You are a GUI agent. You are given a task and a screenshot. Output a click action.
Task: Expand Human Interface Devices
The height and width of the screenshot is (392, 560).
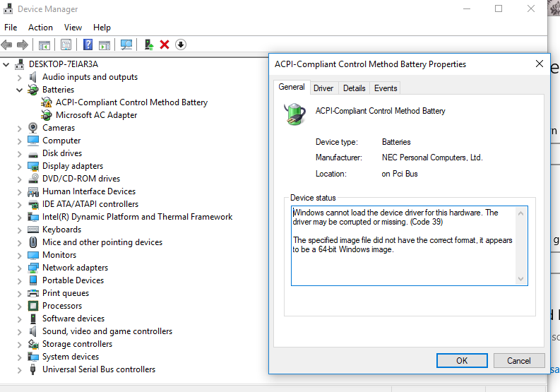point(19,191)
